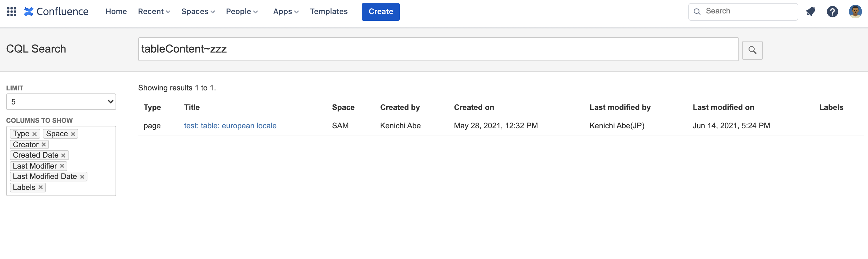
Task: Remove the Labels column tag
Action: (x=40, y=188)
